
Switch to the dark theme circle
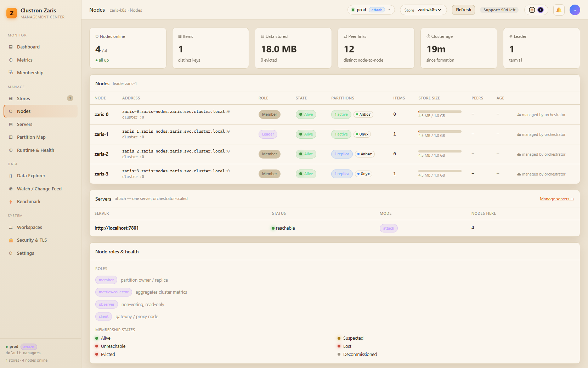pos(541,10)
